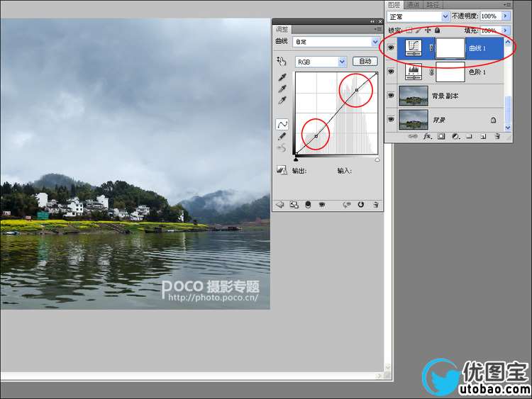The width and height of the screenshot is (532, 399).
Task: Click the Layers panel scroll up arrow
Action: click(x=508, y=42)
